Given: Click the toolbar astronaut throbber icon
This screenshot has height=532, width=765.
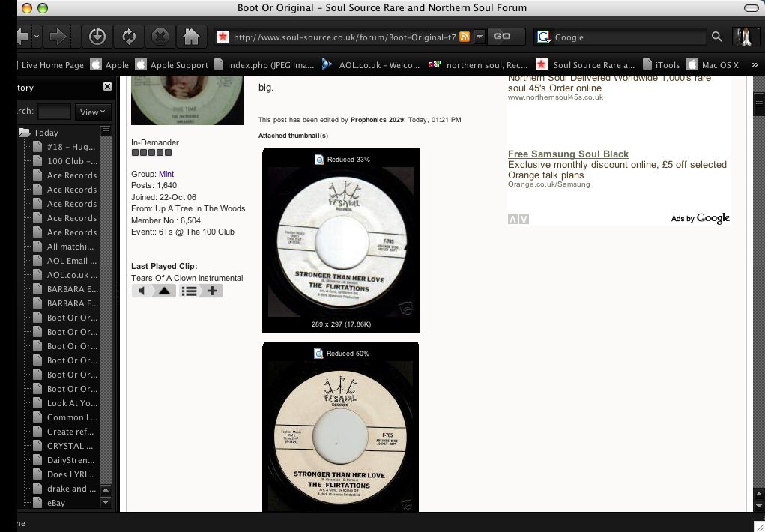Looking at the screenshot, I should [x=745, y=37].
